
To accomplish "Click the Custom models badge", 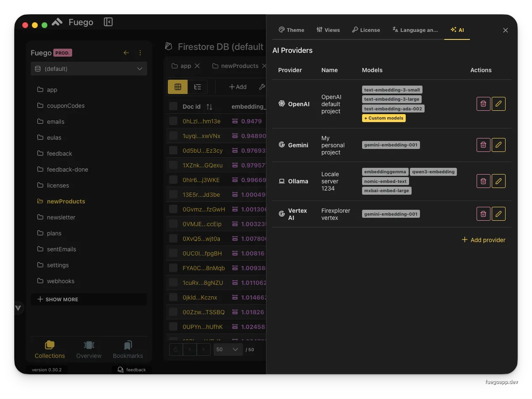I will click(x=384, y=118).
